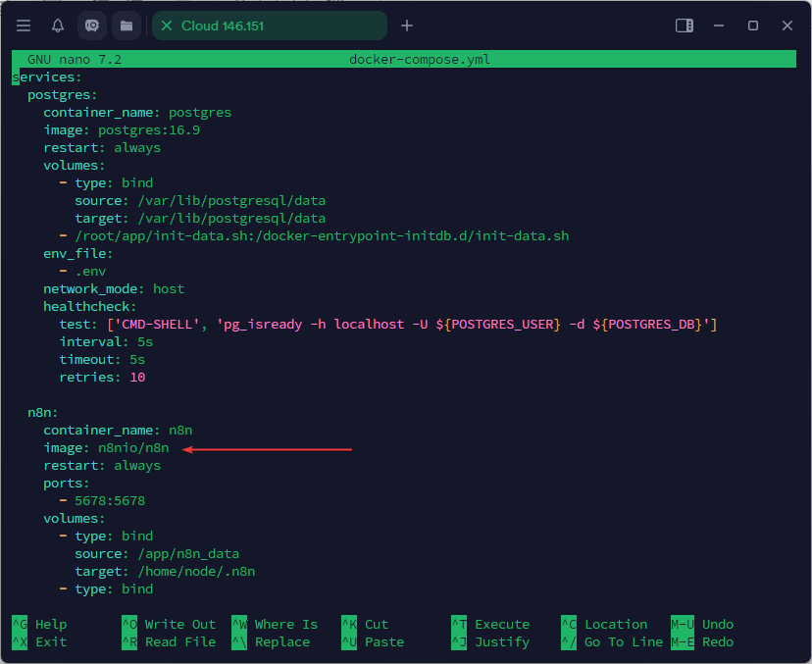Image resolution: width=812 pixels, height=664 pixels.
Task: Click the 'retries: 10' line
Action: click(102, 377)
